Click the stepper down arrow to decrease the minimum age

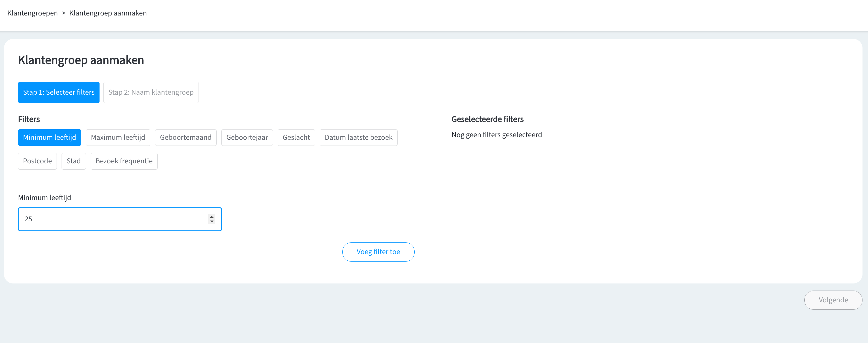[x=212, y=222]
